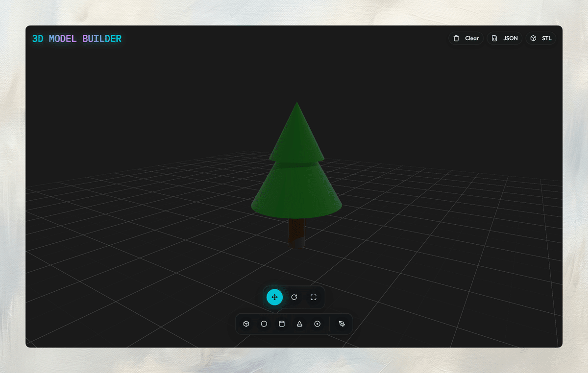This screenshot has width=588, height=373.
Task: Clear all shapes from the scene
Action: pos(465,38)
